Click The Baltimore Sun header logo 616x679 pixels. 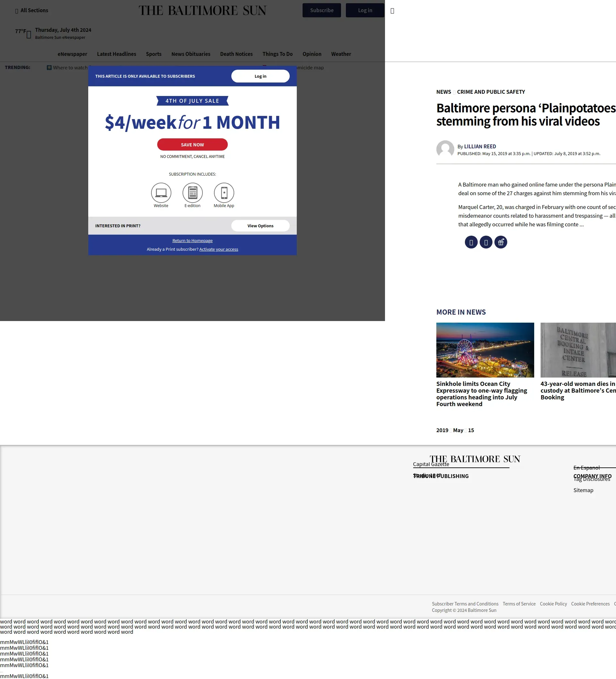[x=202, y=11]
